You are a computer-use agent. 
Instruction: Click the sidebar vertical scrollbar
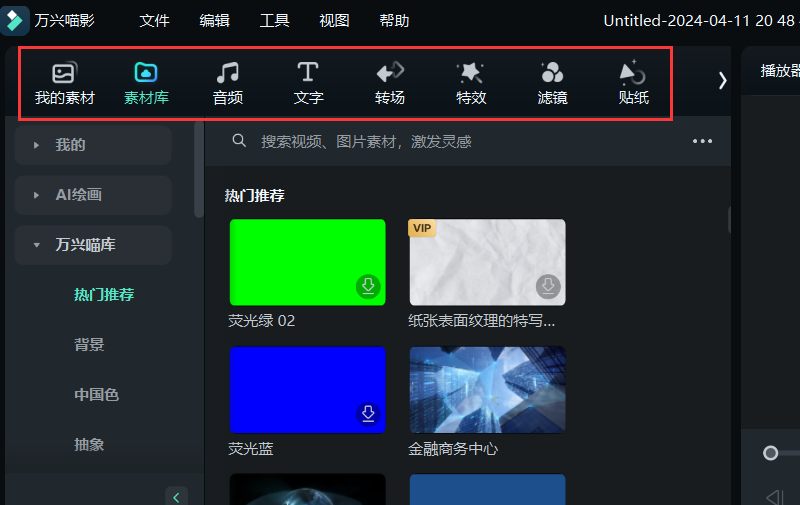tap(198, 169)
